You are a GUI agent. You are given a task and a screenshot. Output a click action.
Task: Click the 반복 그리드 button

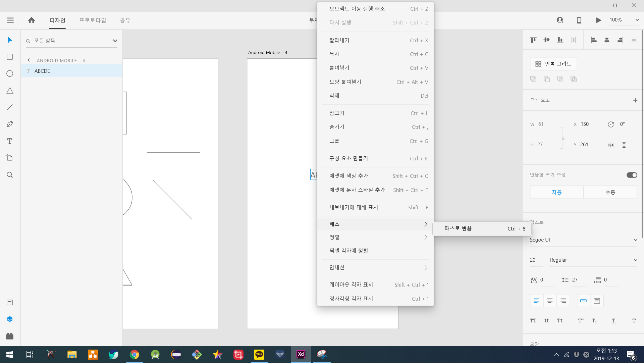(553, 64)
